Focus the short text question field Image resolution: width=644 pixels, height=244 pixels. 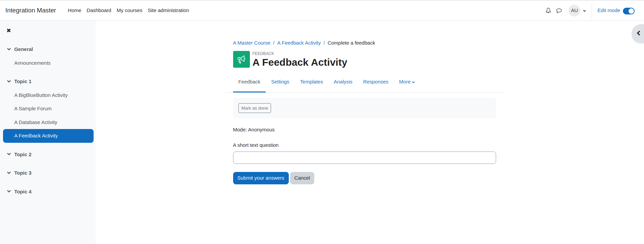[x=364, y=158]
